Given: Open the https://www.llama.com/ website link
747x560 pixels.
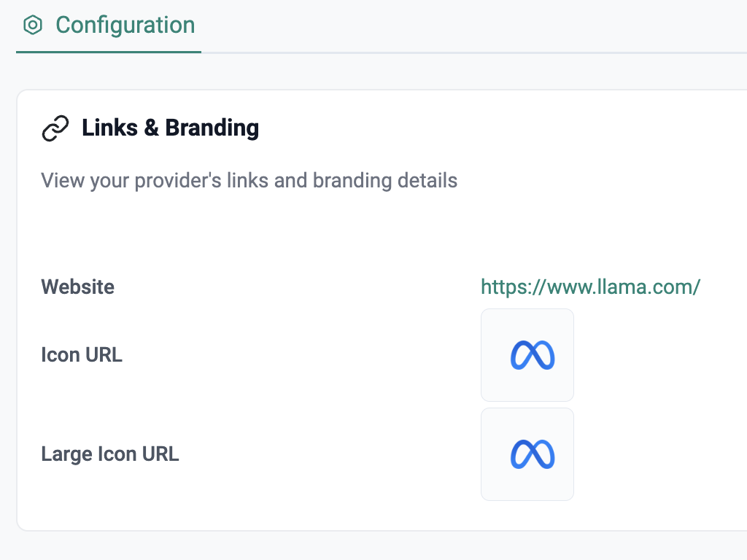Looking at the screenshot, I should (x=590, y=287).
